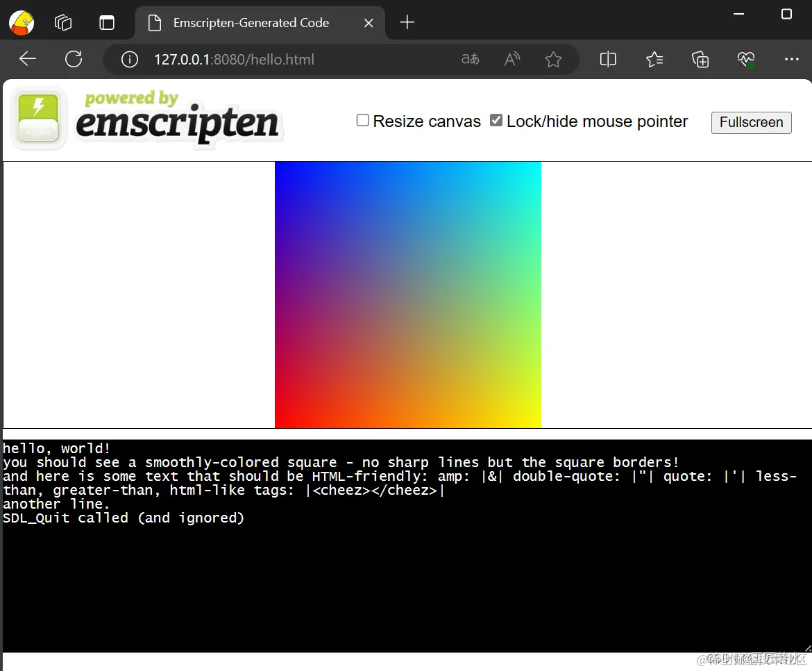
Task: Click the colored gradient square canvas
Action: pos(407,295)
